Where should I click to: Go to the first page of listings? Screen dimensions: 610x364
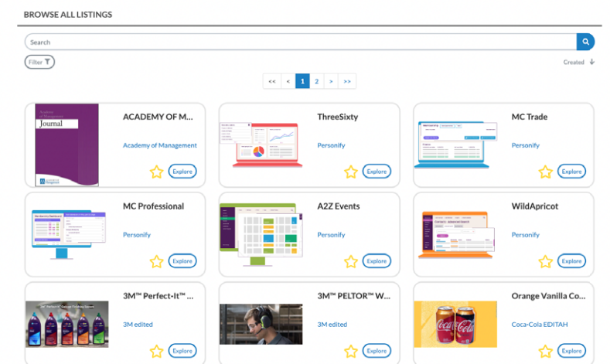271,81
